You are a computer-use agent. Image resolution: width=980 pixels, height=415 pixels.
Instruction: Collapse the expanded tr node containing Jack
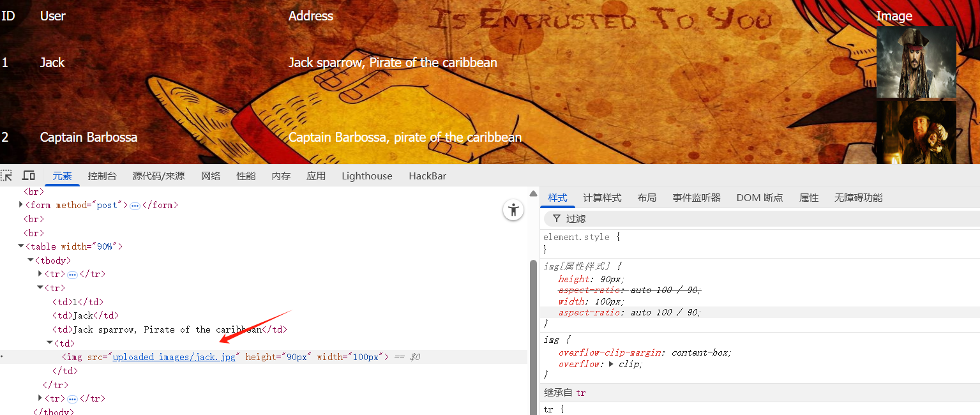pos(40,288)
